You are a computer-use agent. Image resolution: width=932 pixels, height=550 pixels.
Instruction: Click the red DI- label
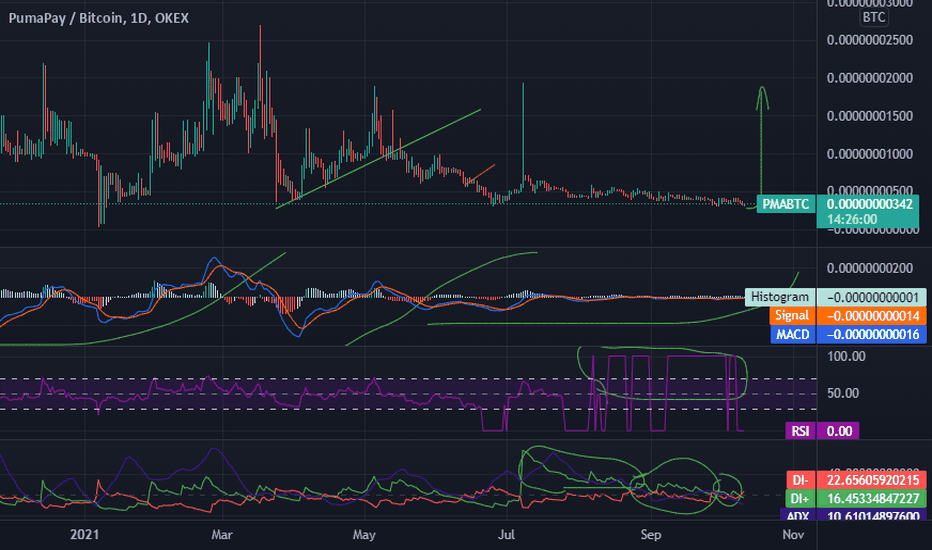800,480
